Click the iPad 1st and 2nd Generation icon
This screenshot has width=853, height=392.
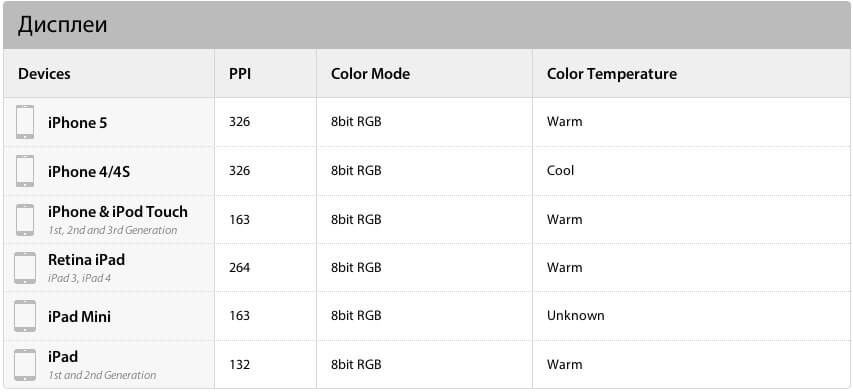[x=25, y=365]
